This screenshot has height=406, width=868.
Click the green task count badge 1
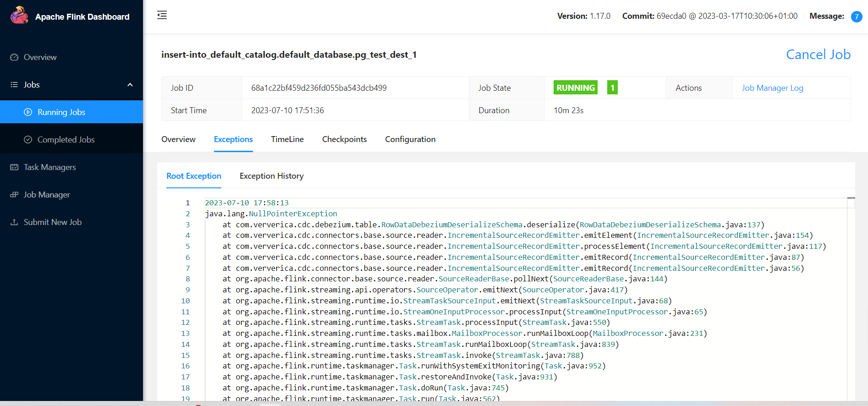pyautogui.click(x=612, y=88)
